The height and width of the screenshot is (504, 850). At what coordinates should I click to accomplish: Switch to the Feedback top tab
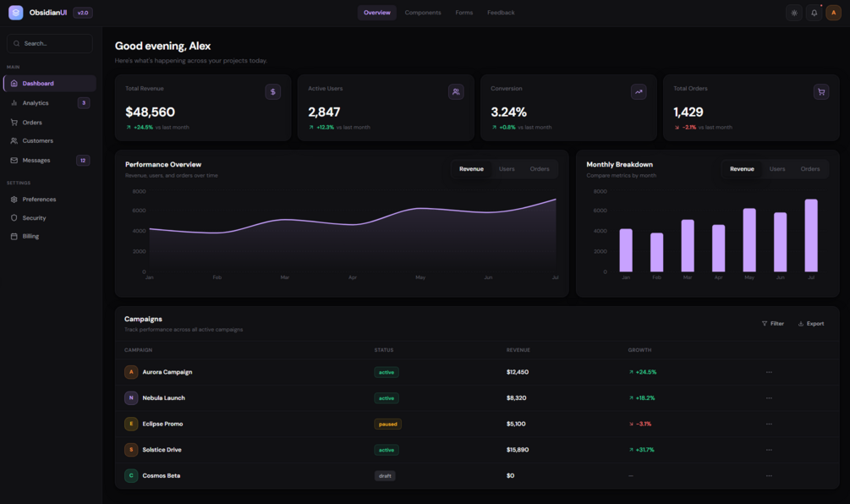(501, 13)
